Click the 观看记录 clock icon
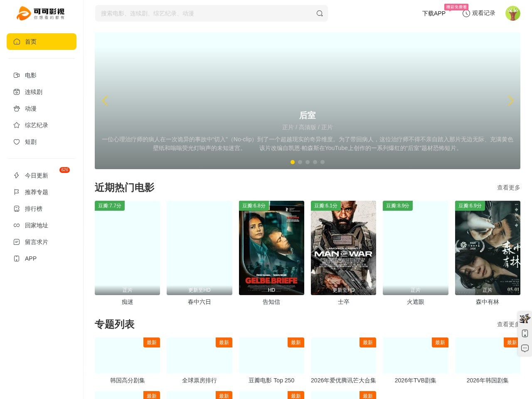 pyautogui.click(x=466, y=13)
